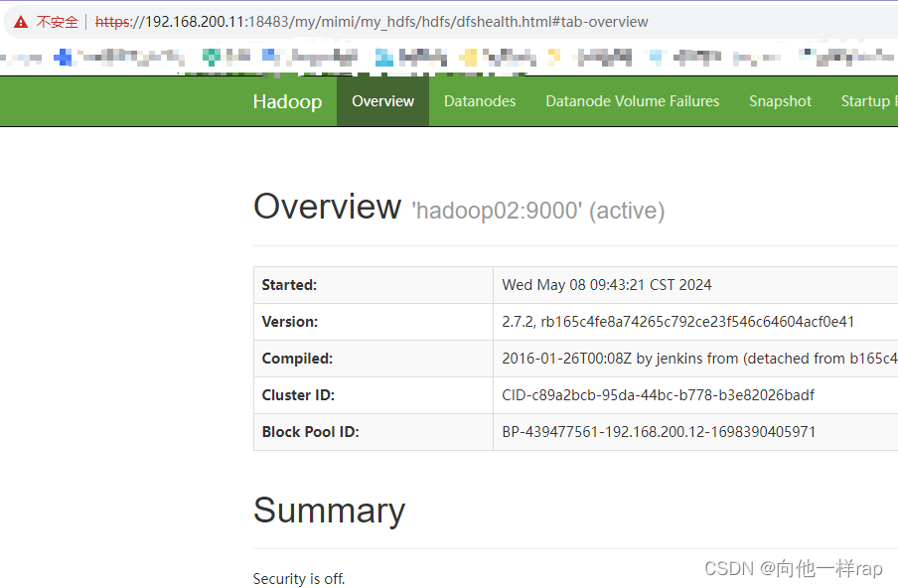Click the Overview page heading
Viewport: 898px width, 588px height.
coord(327,207)
